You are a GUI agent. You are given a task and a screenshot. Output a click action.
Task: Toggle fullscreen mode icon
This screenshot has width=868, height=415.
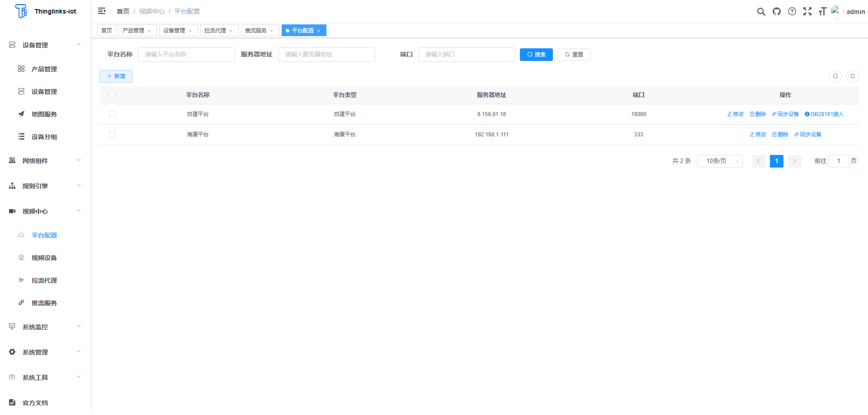[807, 12]
